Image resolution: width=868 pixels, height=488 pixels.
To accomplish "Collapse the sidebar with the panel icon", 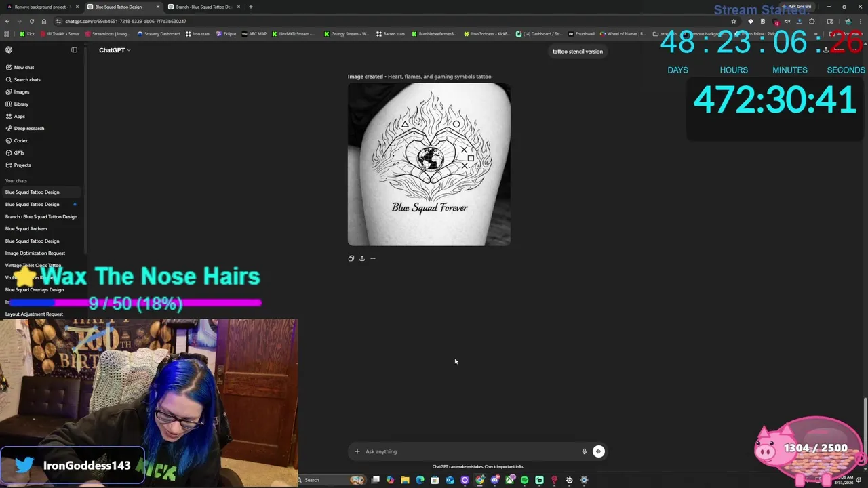I will pos(74,49).
